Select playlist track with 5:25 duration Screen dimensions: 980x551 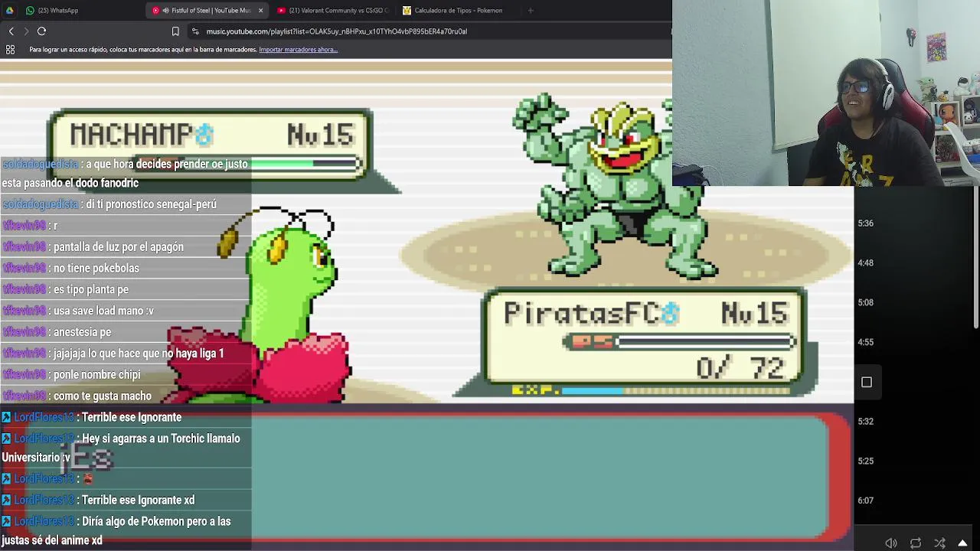point(865,461)
